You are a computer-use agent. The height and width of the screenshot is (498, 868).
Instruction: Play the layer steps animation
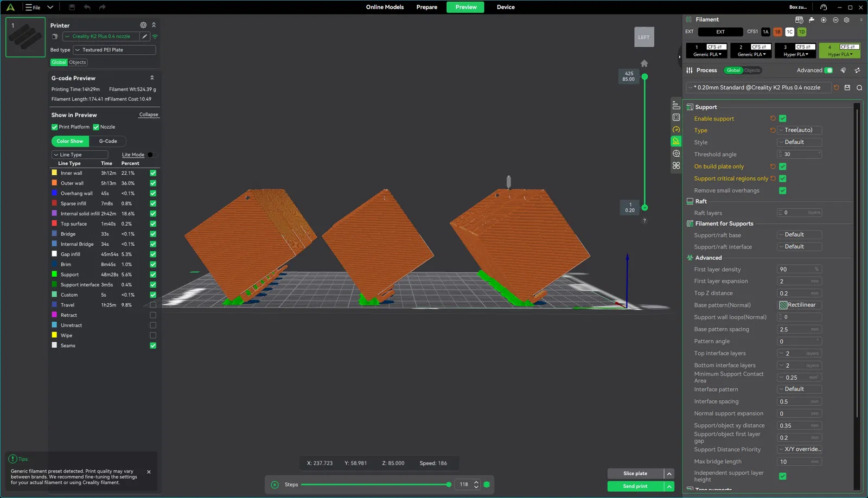click(x=275, y=484)
